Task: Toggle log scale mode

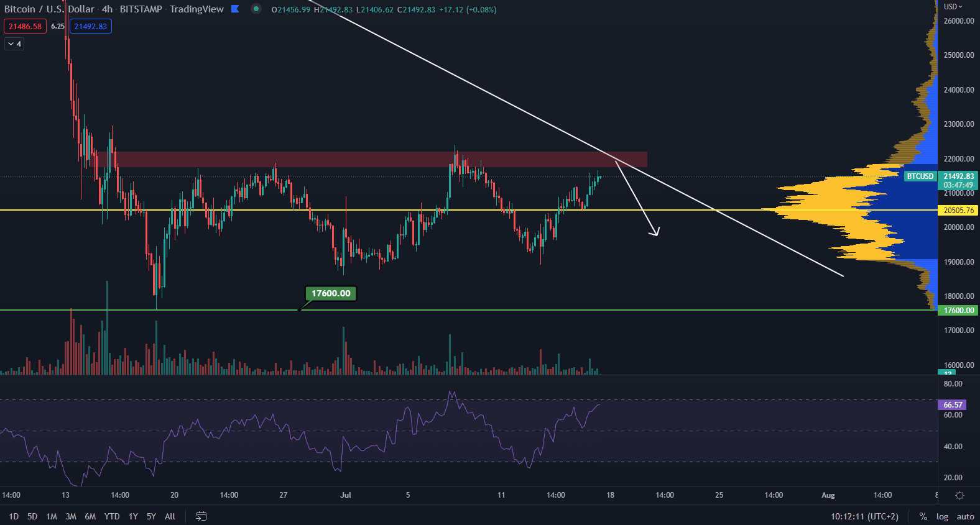Action: 942,516
